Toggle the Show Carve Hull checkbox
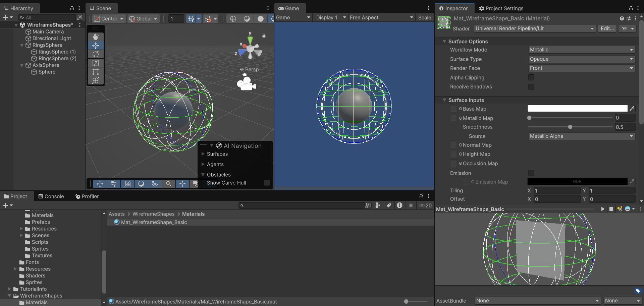644x306 pixels. (267, 183)
